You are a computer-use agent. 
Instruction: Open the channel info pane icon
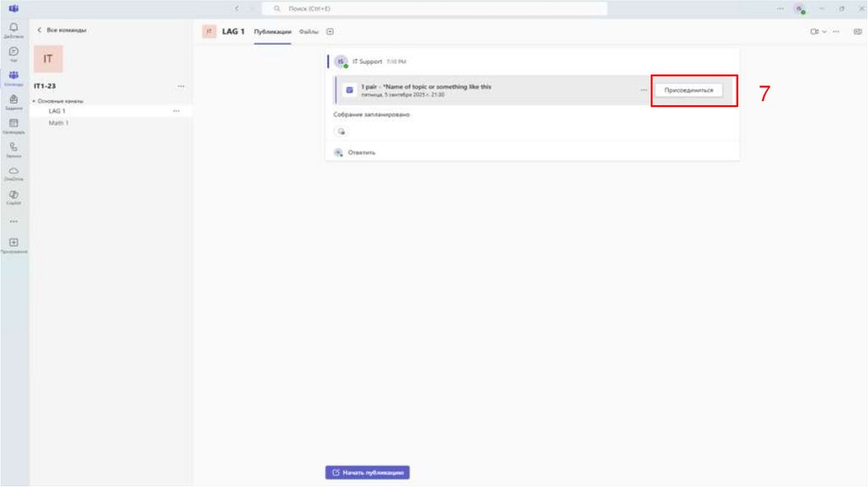point(858,31)
